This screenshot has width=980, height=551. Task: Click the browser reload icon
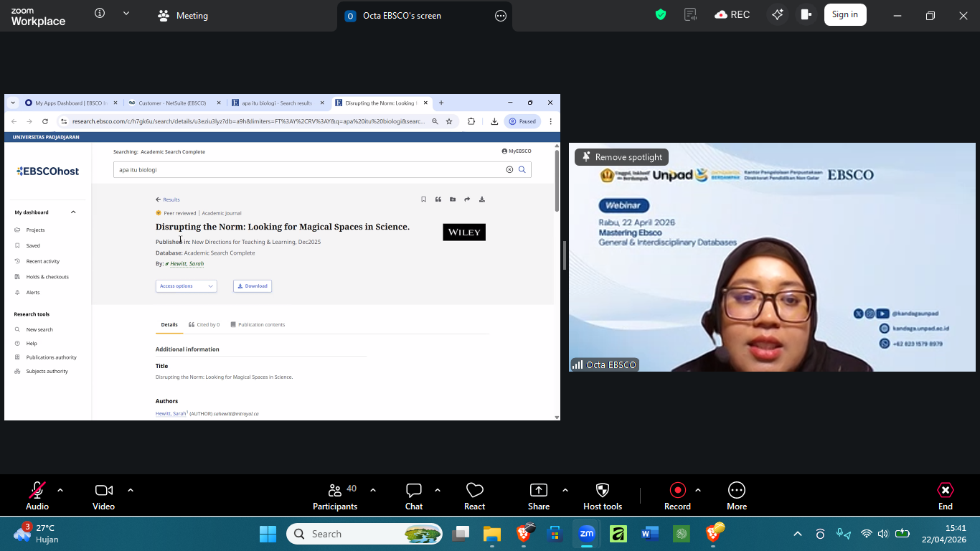point(45,121)
